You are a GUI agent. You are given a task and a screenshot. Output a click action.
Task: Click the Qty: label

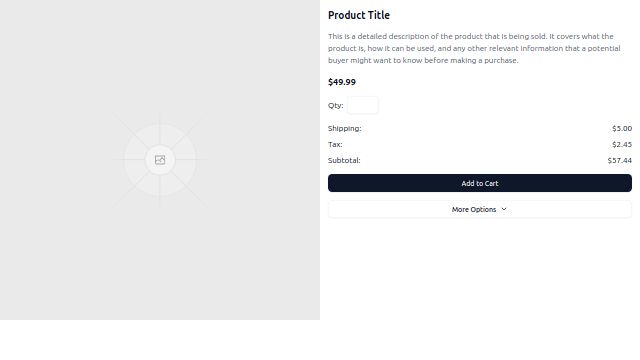pos(336,105)
